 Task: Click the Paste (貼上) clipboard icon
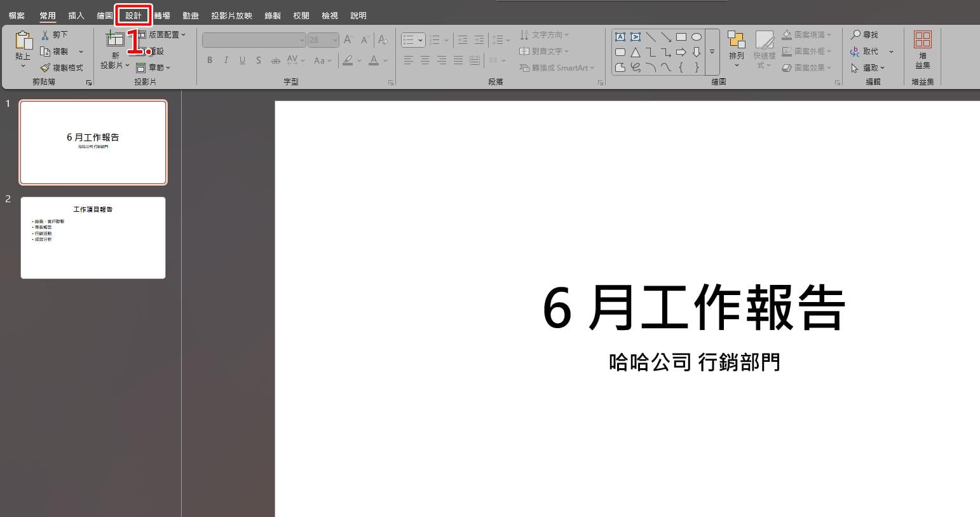tap(24, 41)
